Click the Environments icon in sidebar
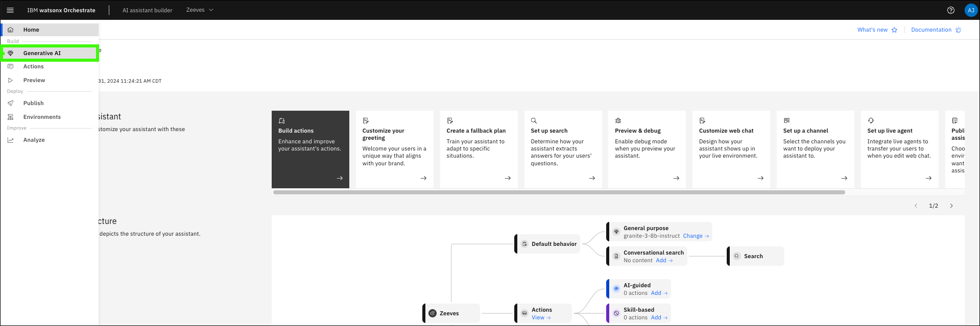Image resolution: width=980 pixels, height=326 pixels. tap(11, 117)
